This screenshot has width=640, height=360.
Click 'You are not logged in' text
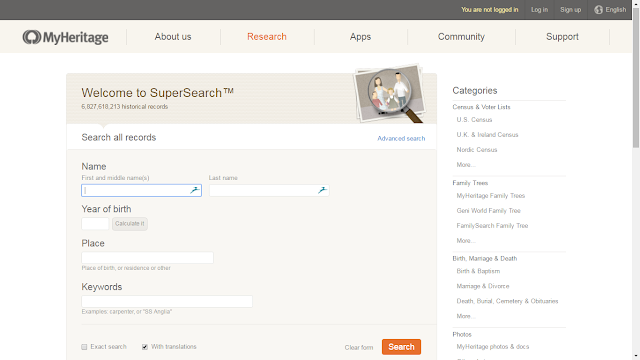coord(490,10)
